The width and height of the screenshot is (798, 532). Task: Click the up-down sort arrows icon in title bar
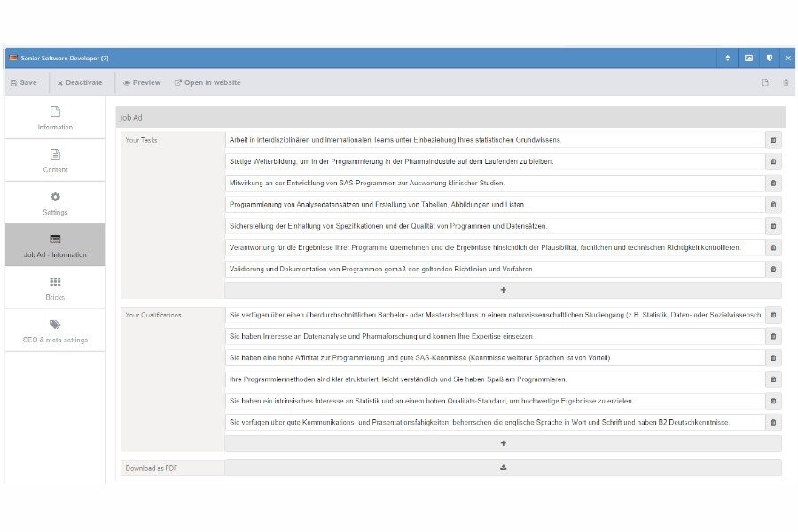click(x=727, y=58)
